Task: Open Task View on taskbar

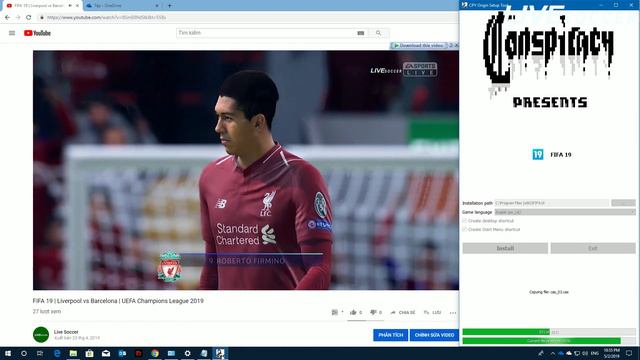Action: [x=40, y=353]
